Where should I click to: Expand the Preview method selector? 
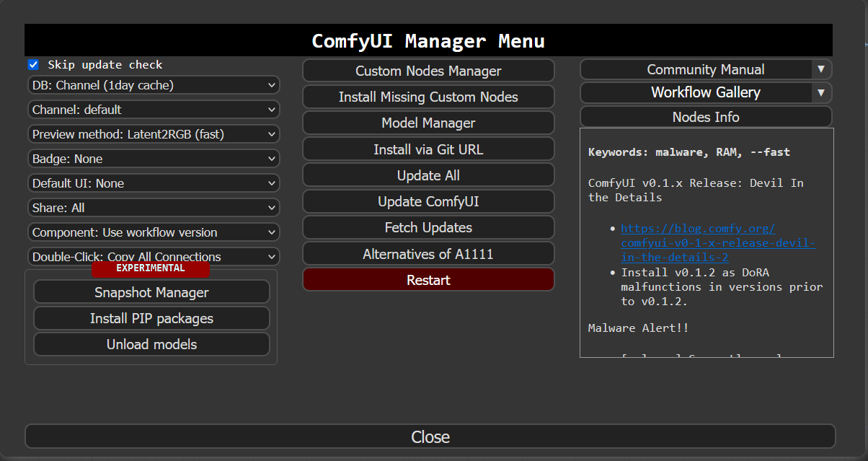154,133
